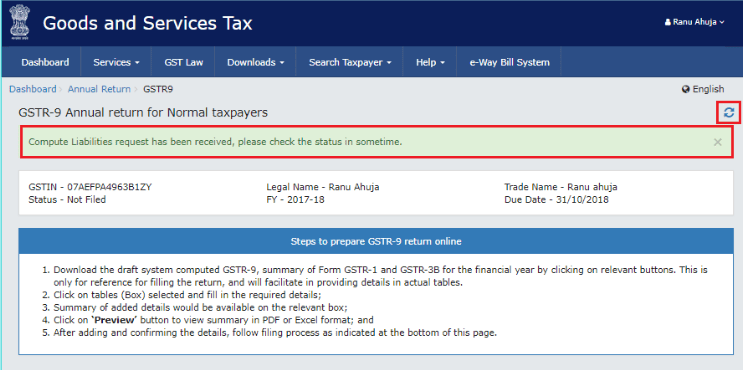This screenshot has height=370, width=743.
Task: Click the Due Date - 31/10/2018 text
Action: pos(556,199)
